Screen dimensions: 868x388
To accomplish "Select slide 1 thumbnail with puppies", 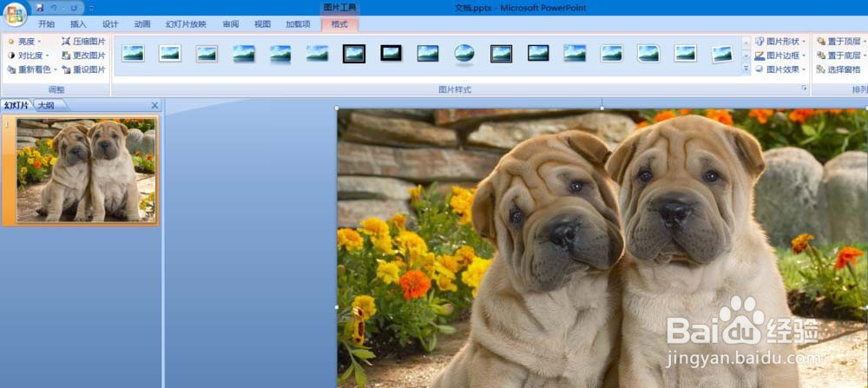I will (x=86, y=170).
